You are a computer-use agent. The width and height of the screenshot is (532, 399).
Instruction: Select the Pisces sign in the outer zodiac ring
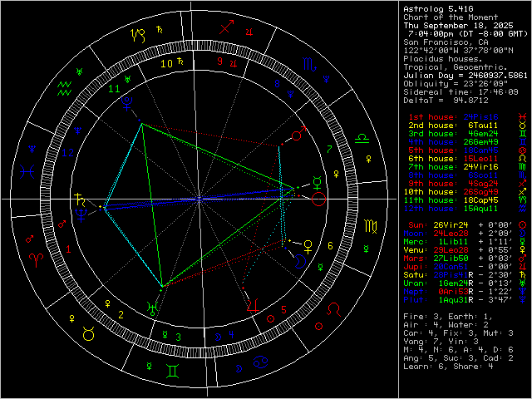(27, 172)
